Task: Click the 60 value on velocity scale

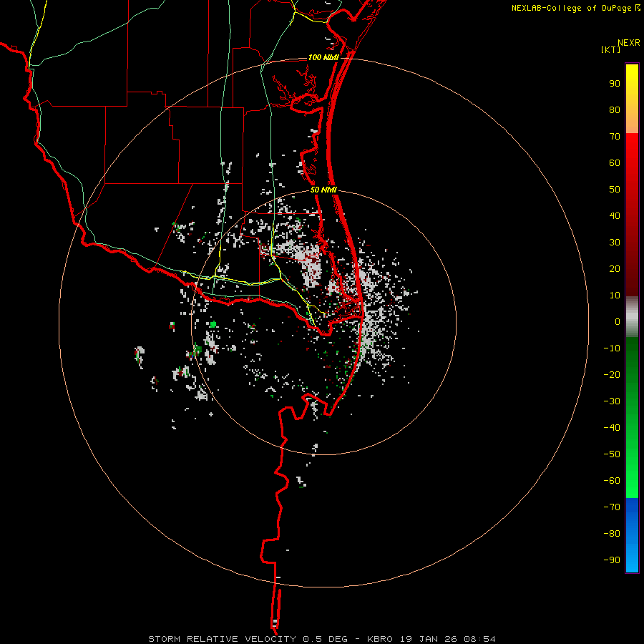Action: pos(615,163)
